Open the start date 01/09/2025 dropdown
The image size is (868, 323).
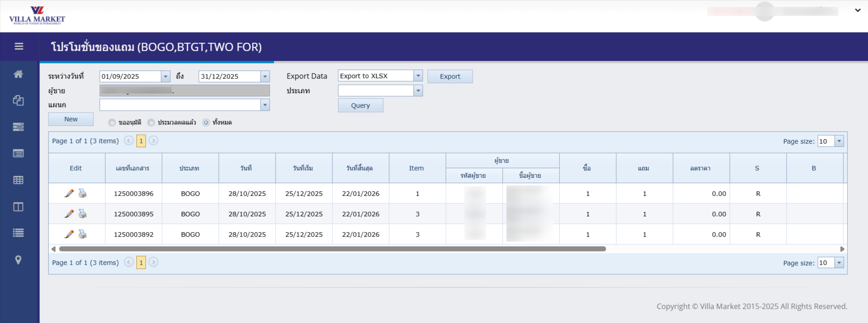[166, 76]
